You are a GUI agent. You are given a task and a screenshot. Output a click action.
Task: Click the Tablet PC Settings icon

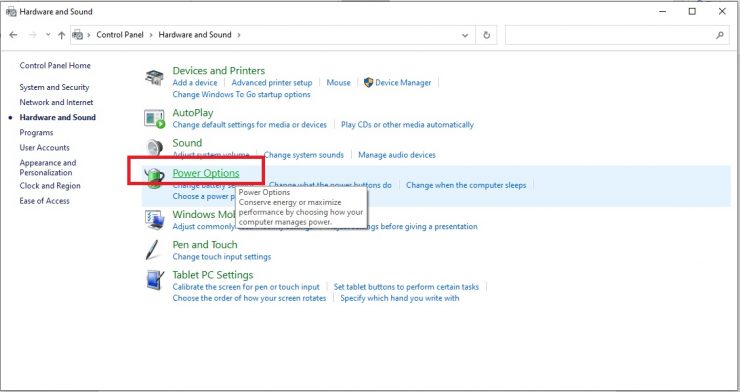tap(154, 280)
